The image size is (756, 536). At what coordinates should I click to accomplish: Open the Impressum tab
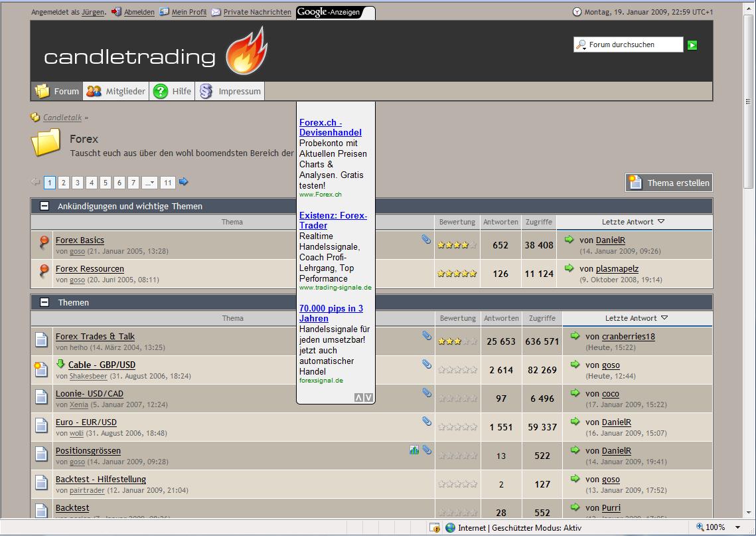[x=231, y=92]
